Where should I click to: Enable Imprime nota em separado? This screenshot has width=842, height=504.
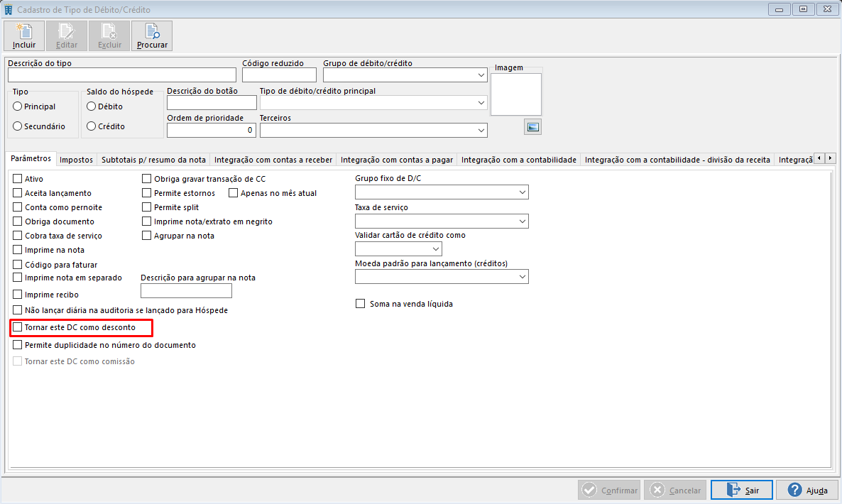[x=17, y=278]
